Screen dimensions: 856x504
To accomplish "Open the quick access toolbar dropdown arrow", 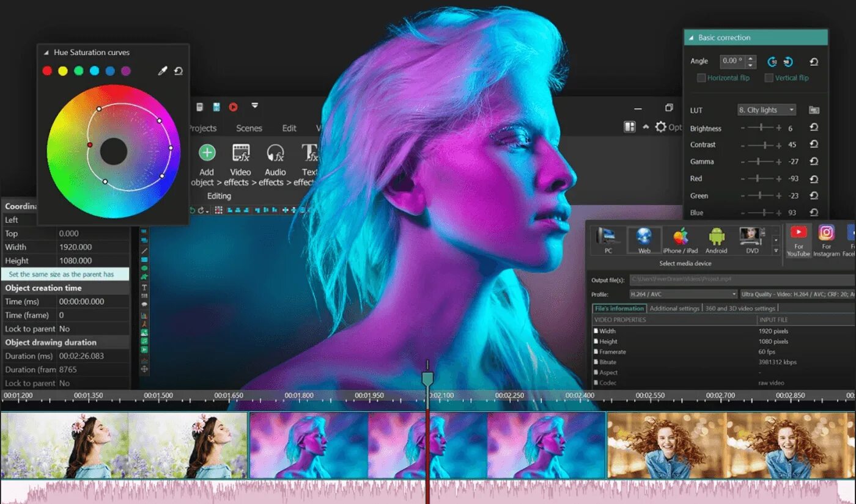I will [x=255, y=105].
